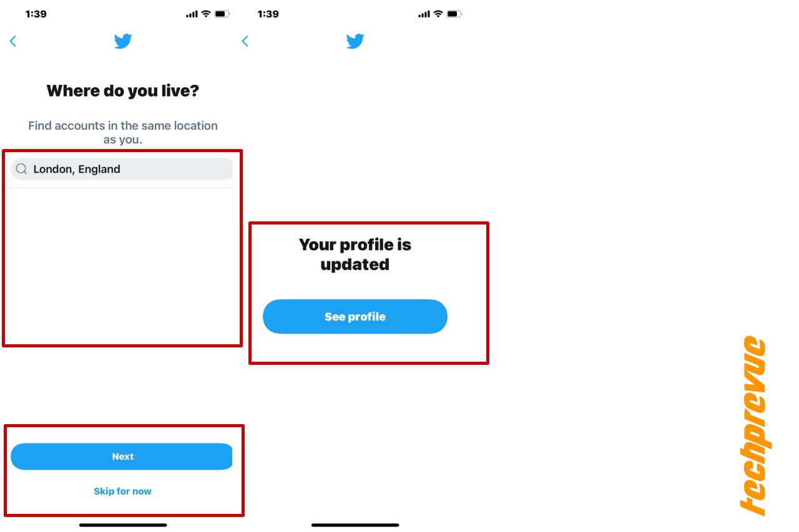Tap the cellular signal bars on the location screen

tap(192, 14)
